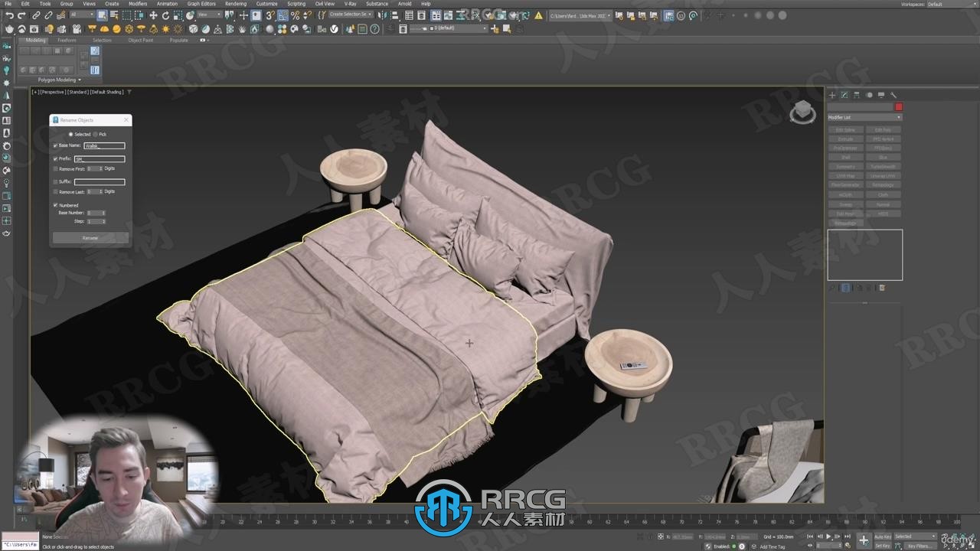Image resolution: width=980 pixels, height=551 pixels.
Task: Click the Redo arrow icon
Action: 22,15
